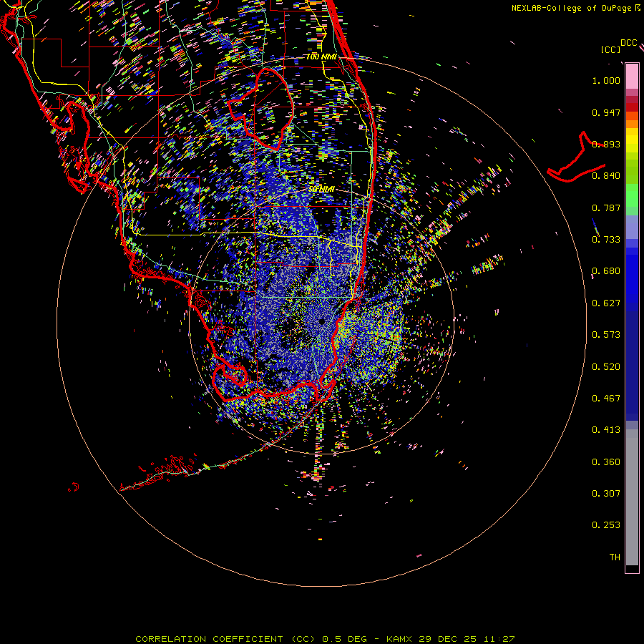The width and height of the screenshot is (644, 644).
Task: Click the 1.000 scale value
Action: [x=606, y=80]
